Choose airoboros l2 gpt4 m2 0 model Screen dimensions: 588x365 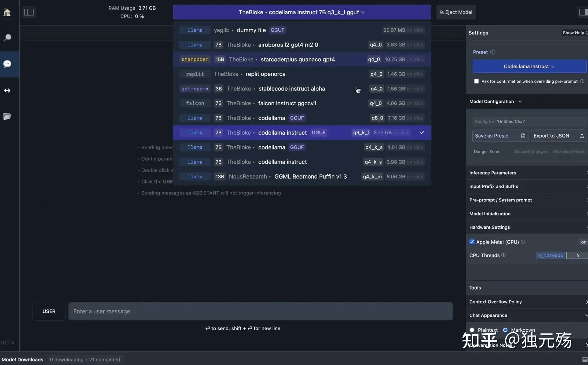302,45
